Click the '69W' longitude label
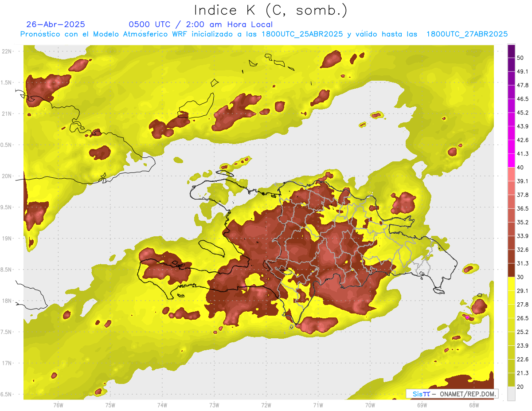This screenshot has height=411, width=532. pos(422,405)
